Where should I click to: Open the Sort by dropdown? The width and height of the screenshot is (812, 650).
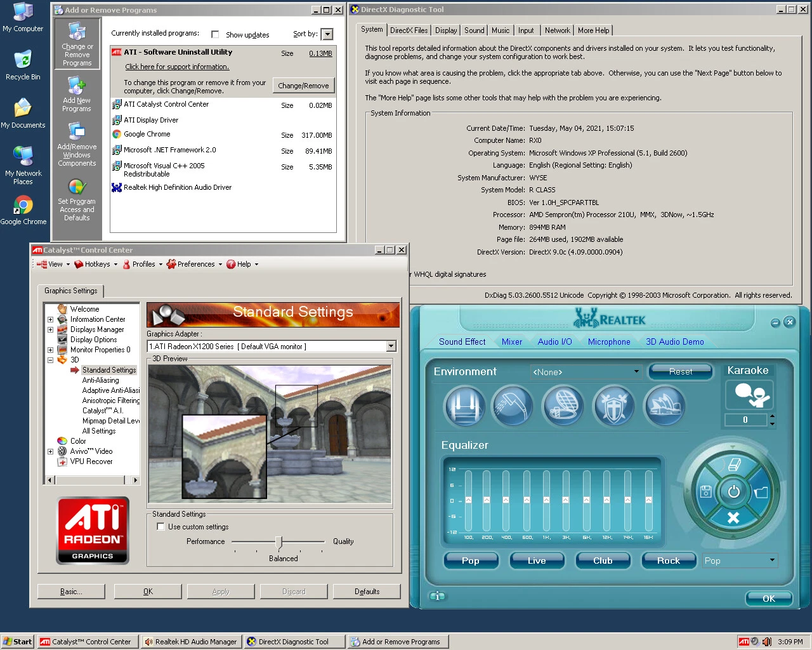[x=327, y=34]
